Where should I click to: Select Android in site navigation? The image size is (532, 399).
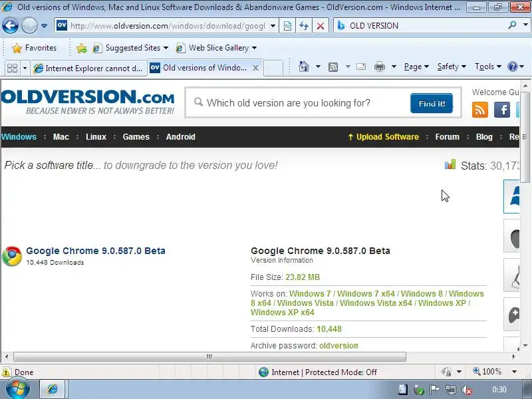click(180, 137)
